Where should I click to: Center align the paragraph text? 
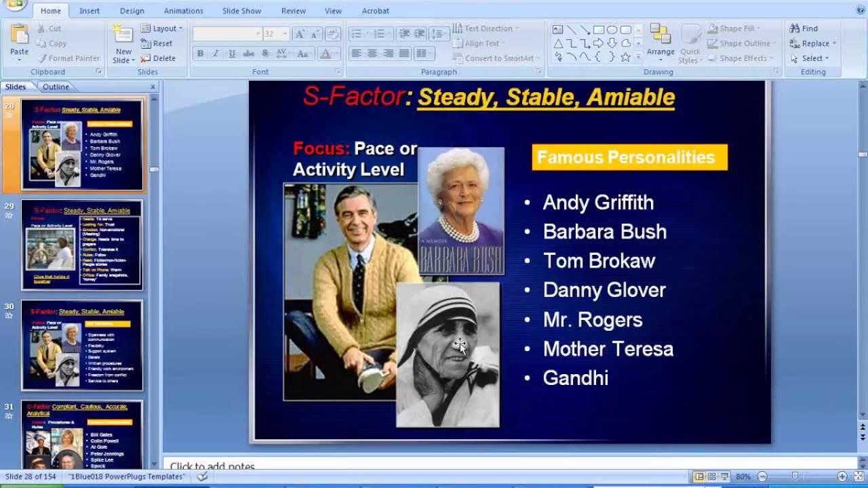372,54
